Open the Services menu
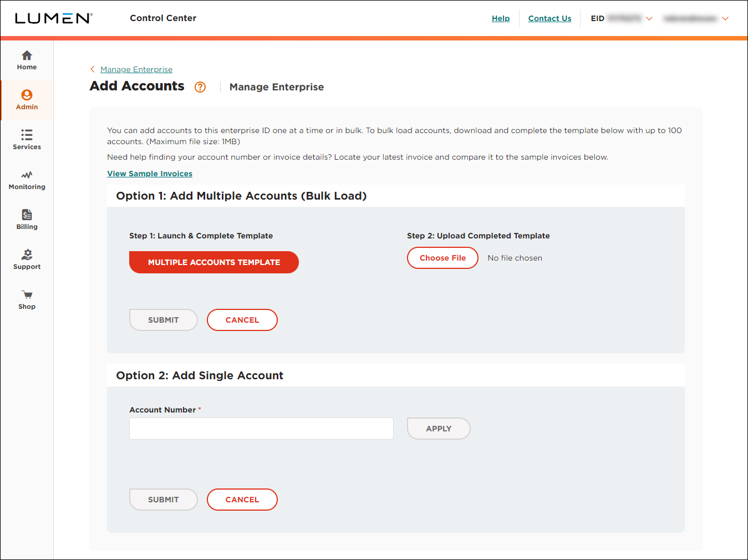Viewport: 748px width, 560px height. coord(27,140)
